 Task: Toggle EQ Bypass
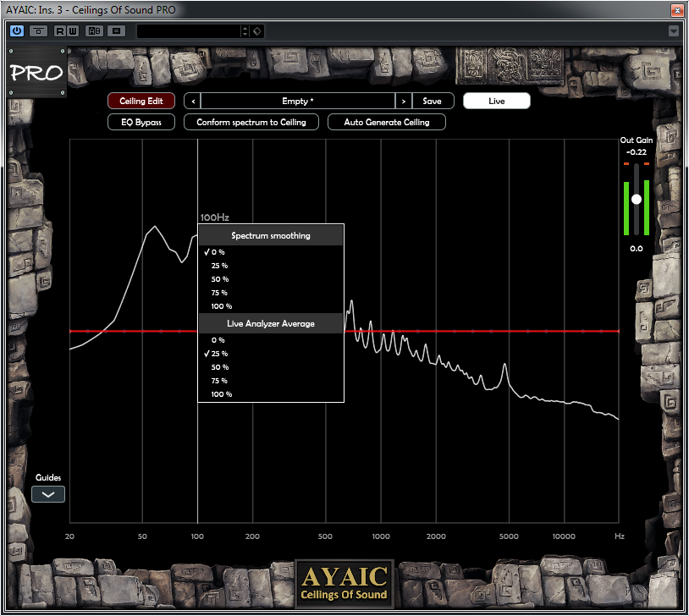click(141, 122)
